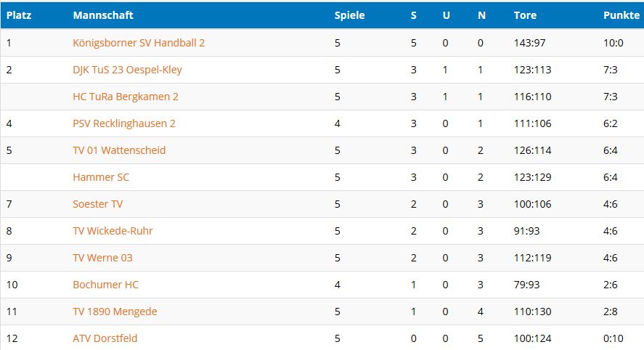Select the HC TuRa Bergkamen 2 link
The height and width of the screenshot is (350, 644).
tap(126, 97)
